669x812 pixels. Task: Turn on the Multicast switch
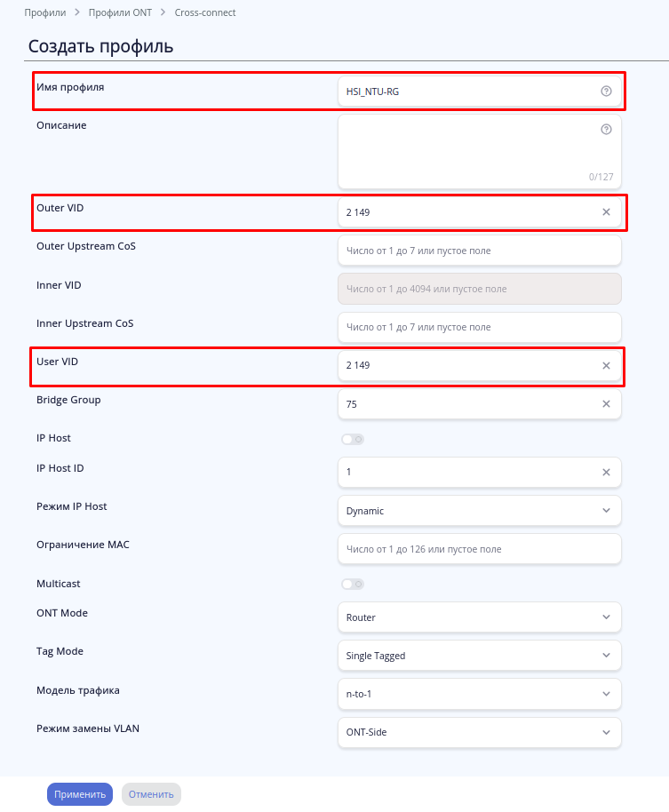tap(352, 585)
